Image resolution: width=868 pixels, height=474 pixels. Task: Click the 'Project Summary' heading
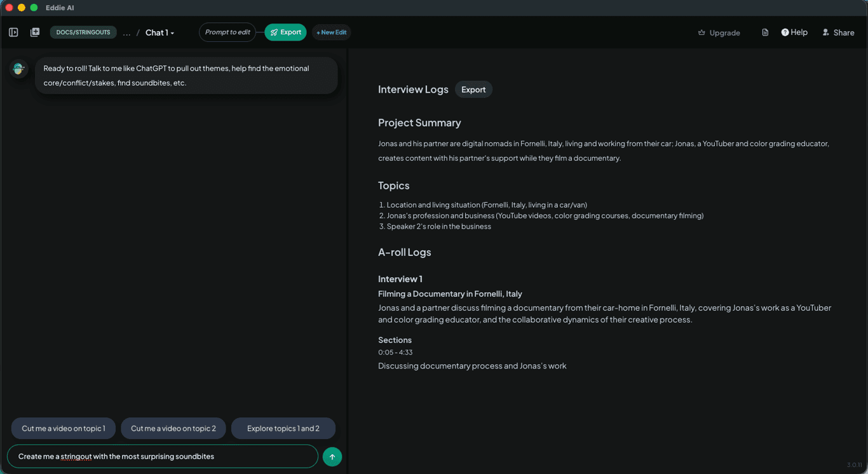click(419, 123)
